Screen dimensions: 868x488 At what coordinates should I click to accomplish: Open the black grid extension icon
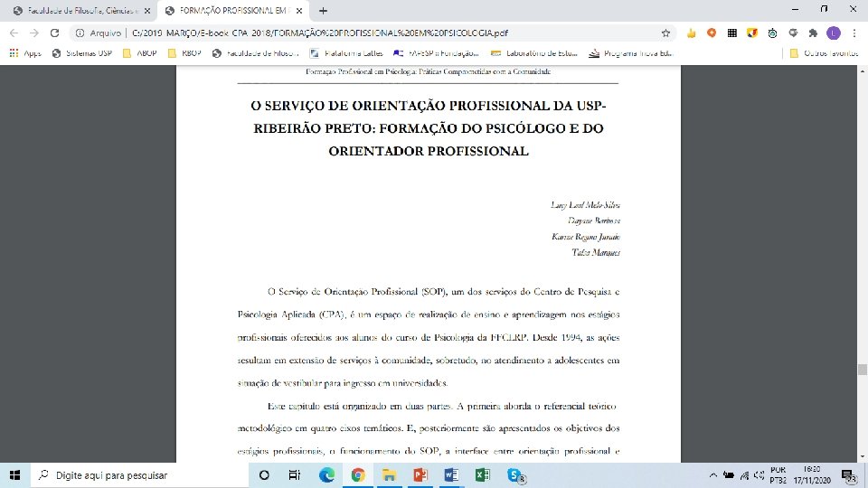pos(731,33)
